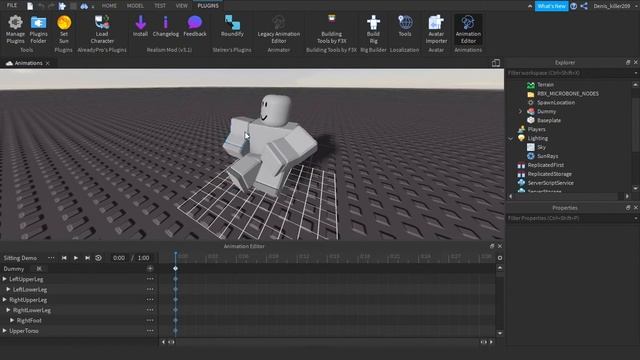Open the Legacy Animation Editor

(278, 29)
